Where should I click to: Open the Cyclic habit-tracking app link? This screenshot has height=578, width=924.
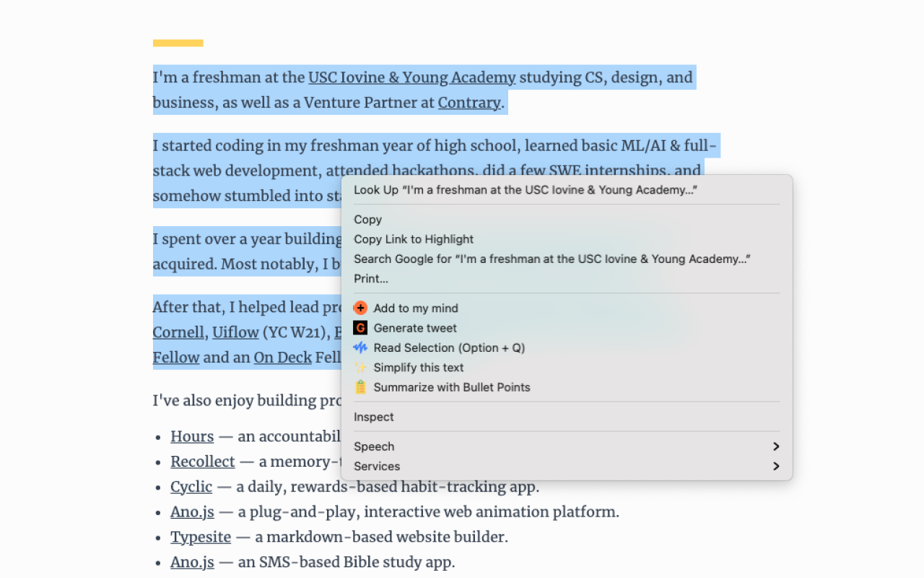point(191,487)
